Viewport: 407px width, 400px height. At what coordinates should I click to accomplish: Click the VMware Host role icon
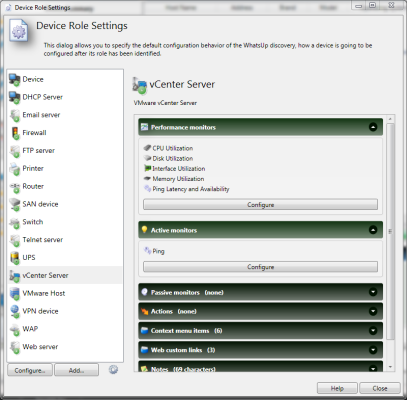tap(14, 293)
